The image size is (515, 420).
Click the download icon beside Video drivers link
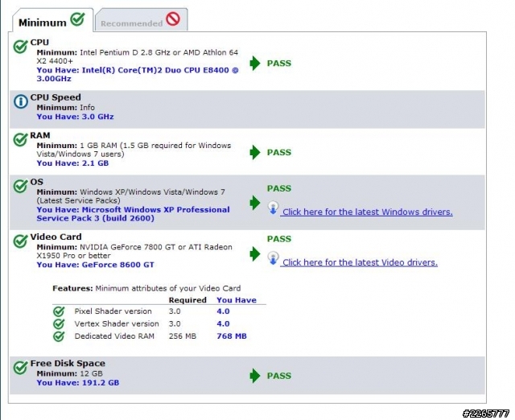274,258
